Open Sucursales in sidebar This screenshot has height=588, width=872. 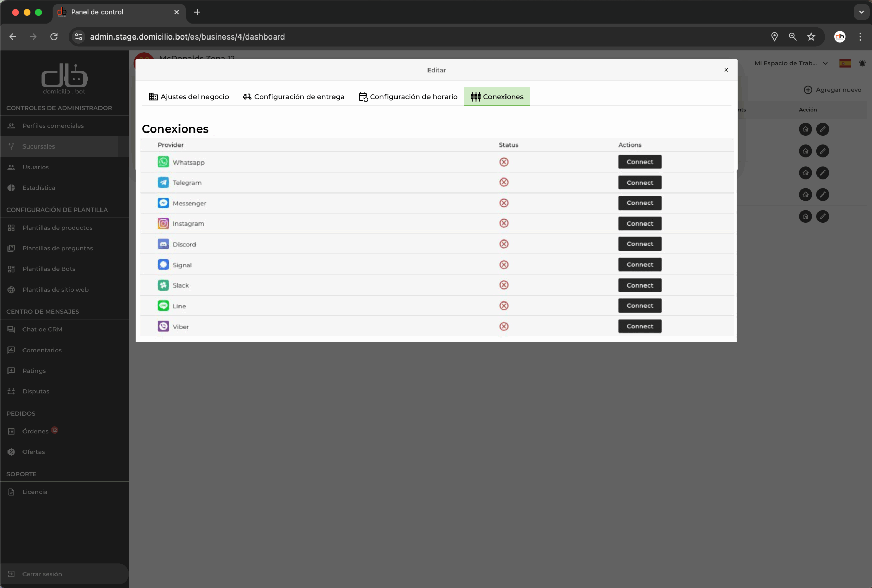pyautogui.click(x=64, y=146)
